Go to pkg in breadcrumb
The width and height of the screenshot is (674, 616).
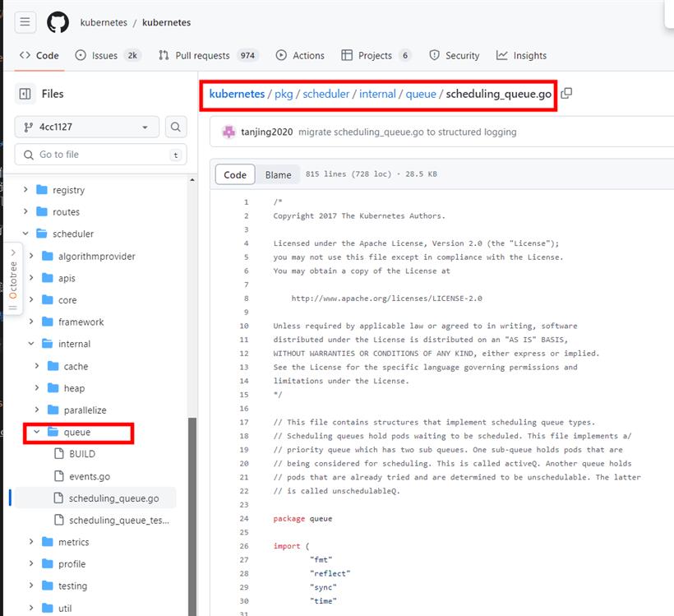pos(284,94)
